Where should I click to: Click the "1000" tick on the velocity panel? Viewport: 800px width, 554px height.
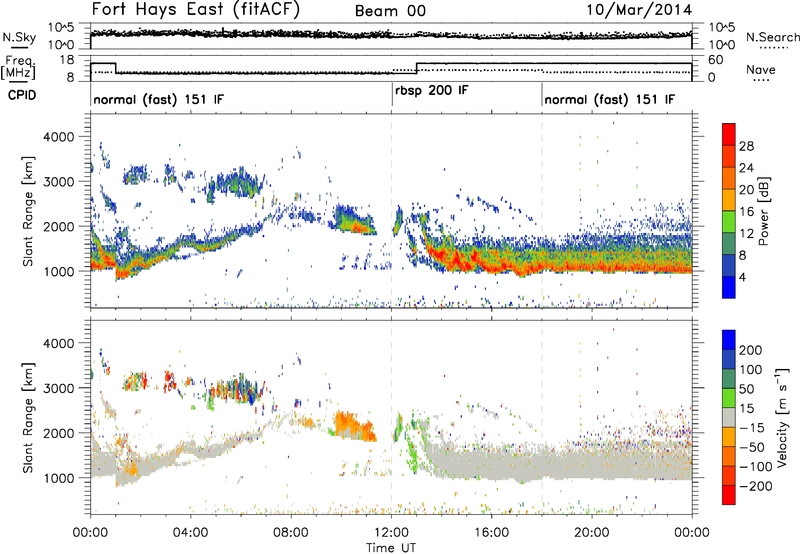click(x=59, y=477)
